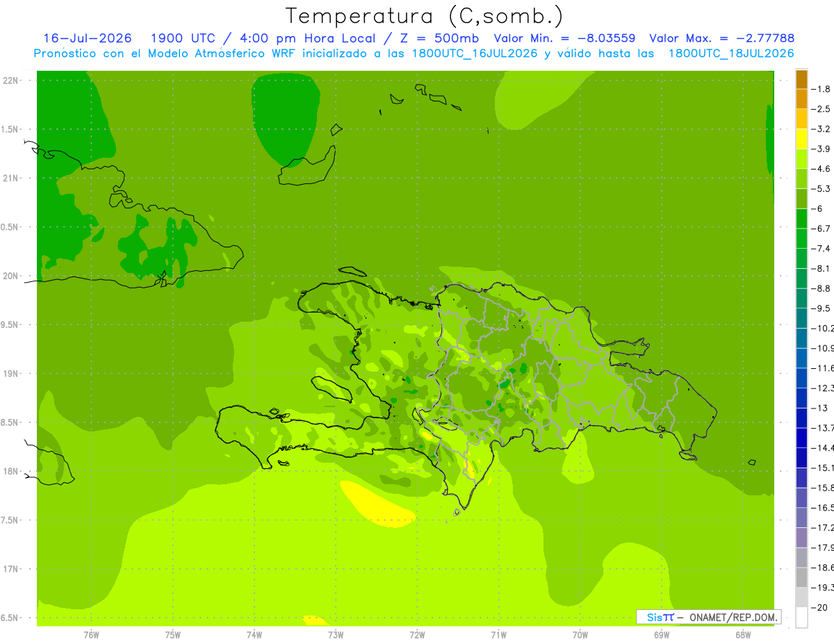The width and height of the screenshot is (834, 644).
Task: Click the '21N' latitude axis label
Action: point(10,178)
